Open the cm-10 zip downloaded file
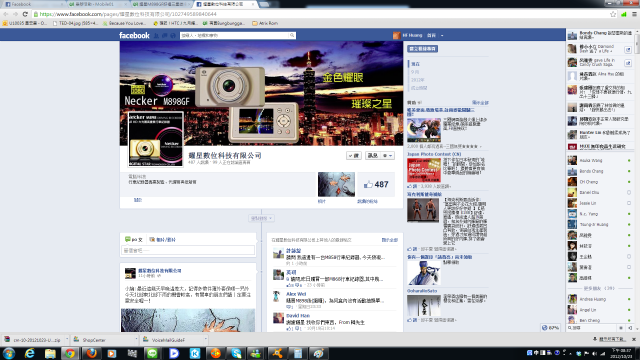Screen dimensions: 640x360 tap(33, 340)
